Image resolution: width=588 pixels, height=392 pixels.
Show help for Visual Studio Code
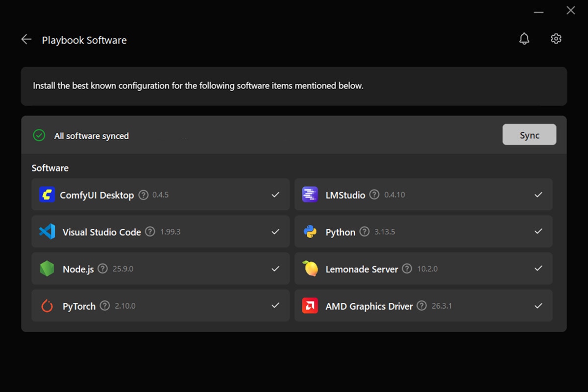(150, 231)
